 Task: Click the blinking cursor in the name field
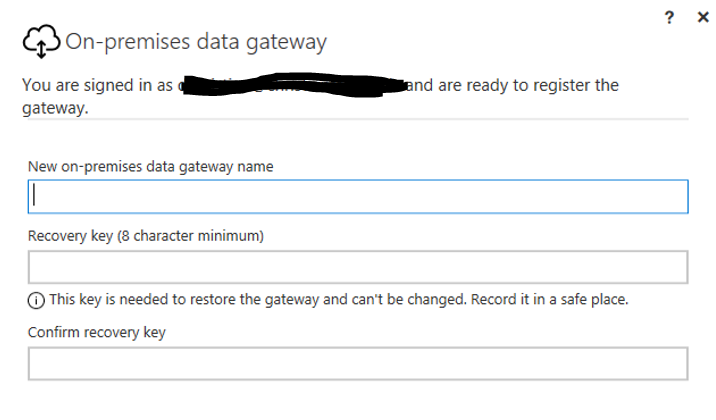(34, 195)
